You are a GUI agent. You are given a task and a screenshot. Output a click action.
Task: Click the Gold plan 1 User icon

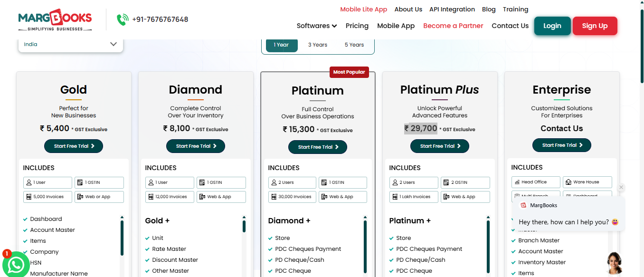29,182
